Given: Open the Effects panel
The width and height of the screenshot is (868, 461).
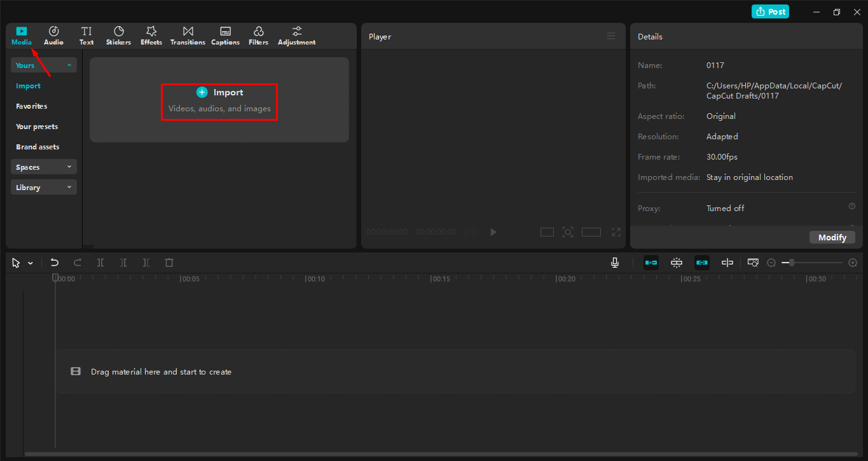Looking at the screenshot, I should [x=151, y=35].
